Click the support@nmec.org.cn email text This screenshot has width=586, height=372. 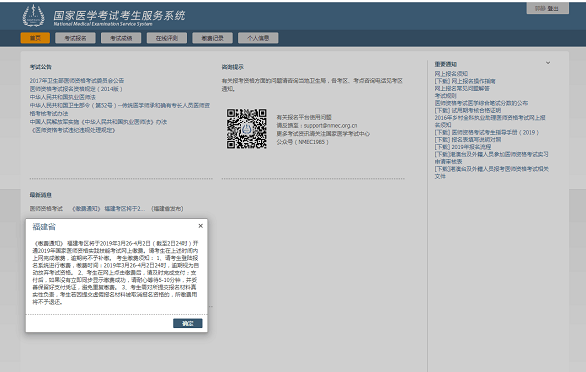tap(330, 126)
